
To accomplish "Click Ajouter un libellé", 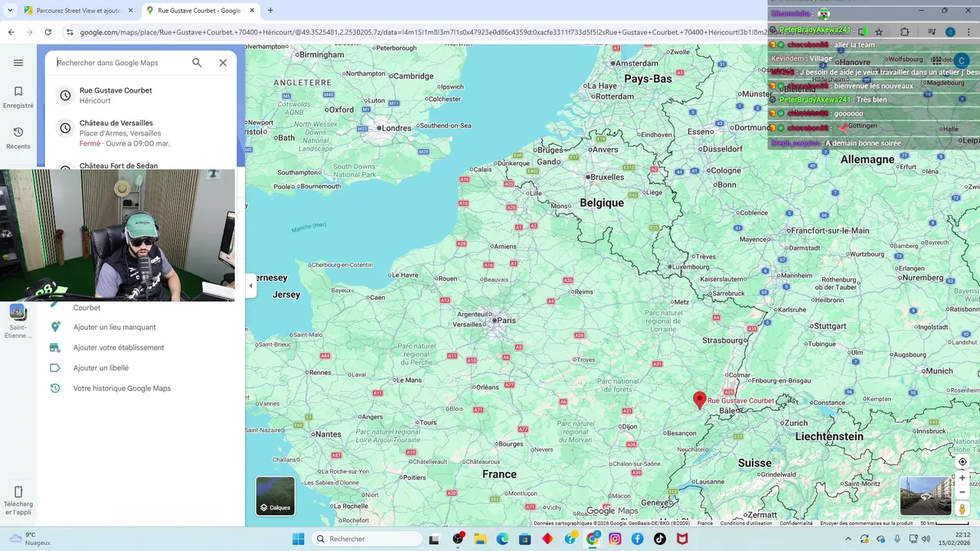I will click(100, 368).
